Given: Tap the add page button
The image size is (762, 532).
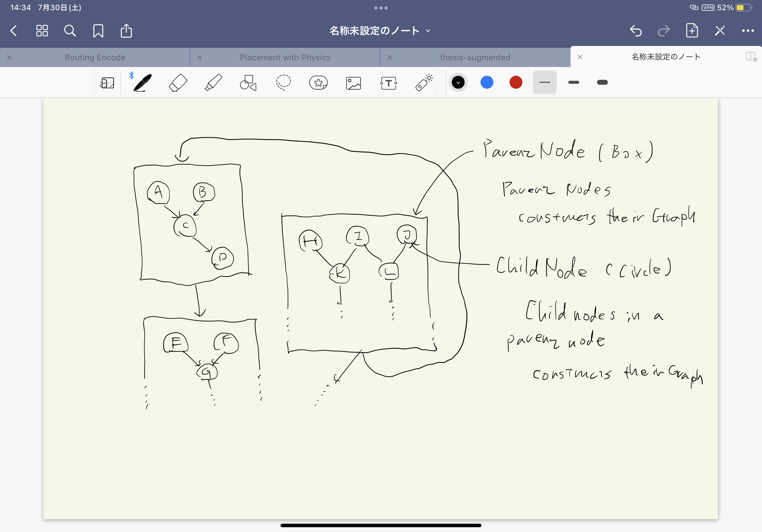Looking at the screenshot, I should 692,31.
